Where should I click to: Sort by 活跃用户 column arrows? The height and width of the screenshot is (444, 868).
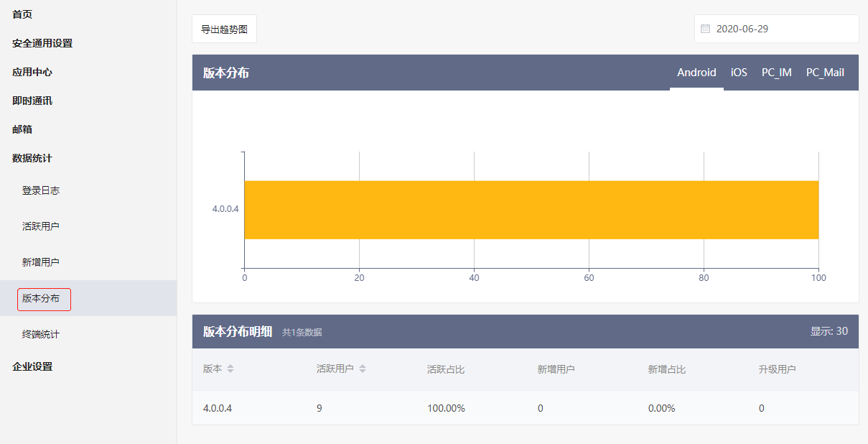click(x=363, y=369)
